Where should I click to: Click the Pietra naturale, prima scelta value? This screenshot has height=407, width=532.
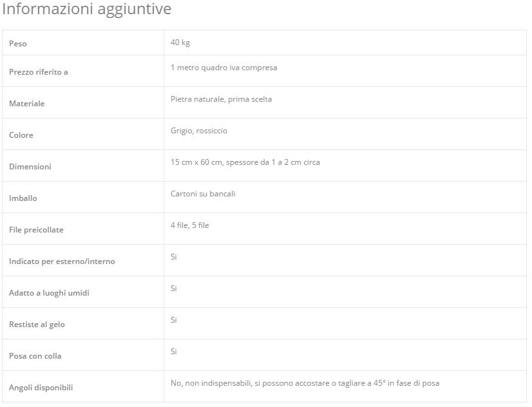click(x=222, y=99)
